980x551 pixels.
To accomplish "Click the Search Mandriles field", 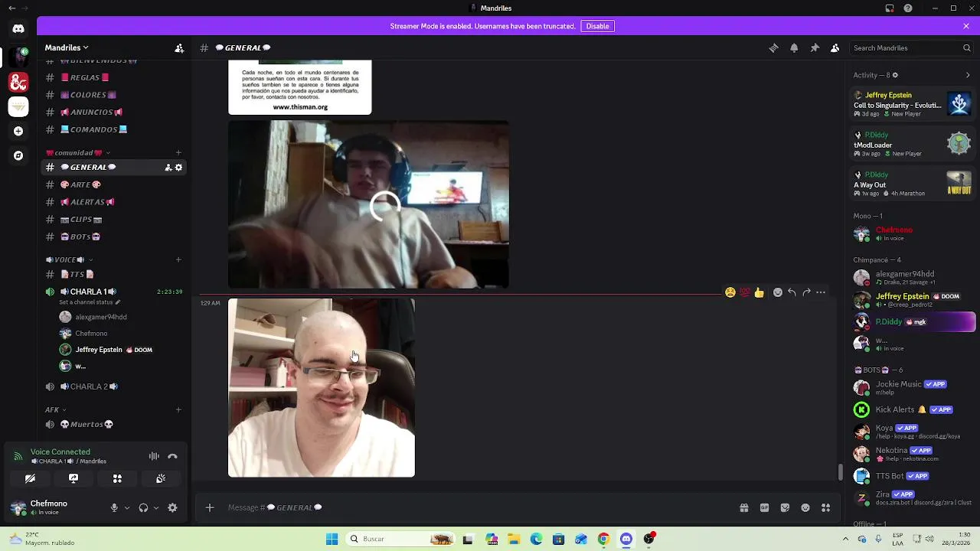I will [x=911, y=47].
